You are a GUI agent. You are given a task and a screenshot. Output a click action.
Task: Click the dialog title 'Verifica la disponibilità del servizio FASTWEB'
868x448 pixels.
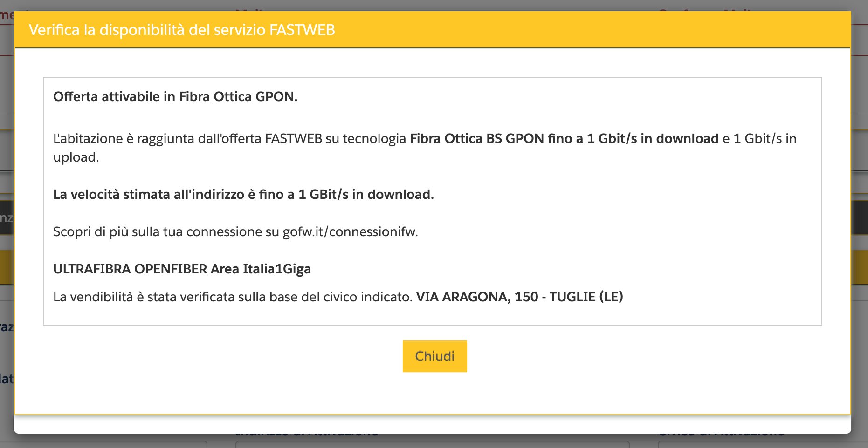(x=182, y=30)
